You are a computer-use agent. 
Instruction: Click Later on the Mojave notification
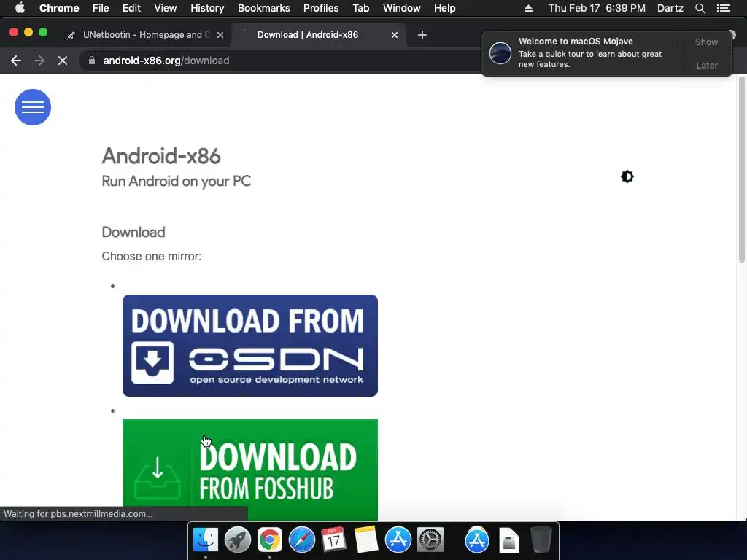pos(706,65)
